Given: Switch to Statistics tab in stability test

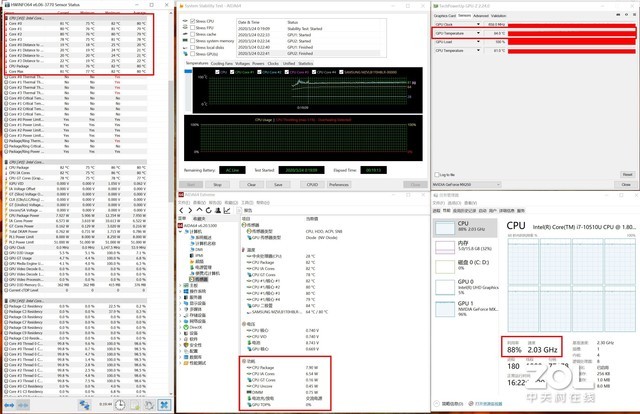Looking at the screenshot, I should click(306, 64).
